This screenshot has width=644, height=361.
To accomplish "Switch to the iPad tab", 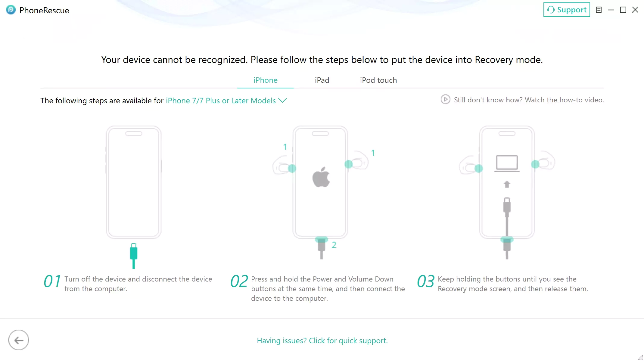I will click(x=322, y=80).
